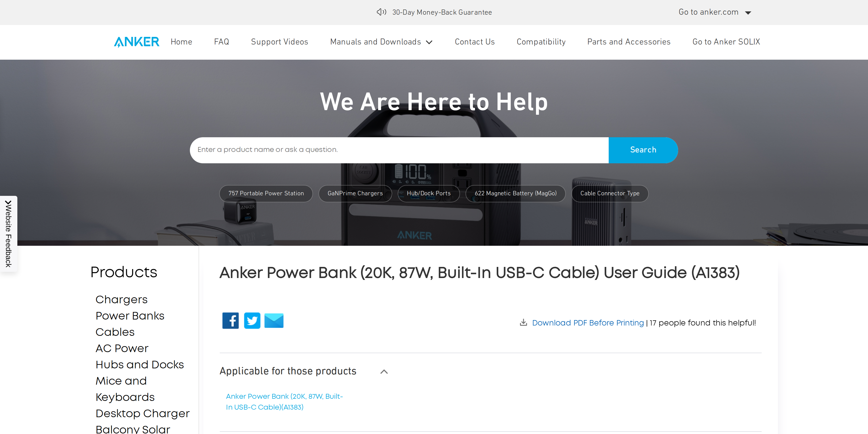868x434 pixels.
Task: Click 30-Day Money-Back Guarantee text
Action: tap(442, 12)
